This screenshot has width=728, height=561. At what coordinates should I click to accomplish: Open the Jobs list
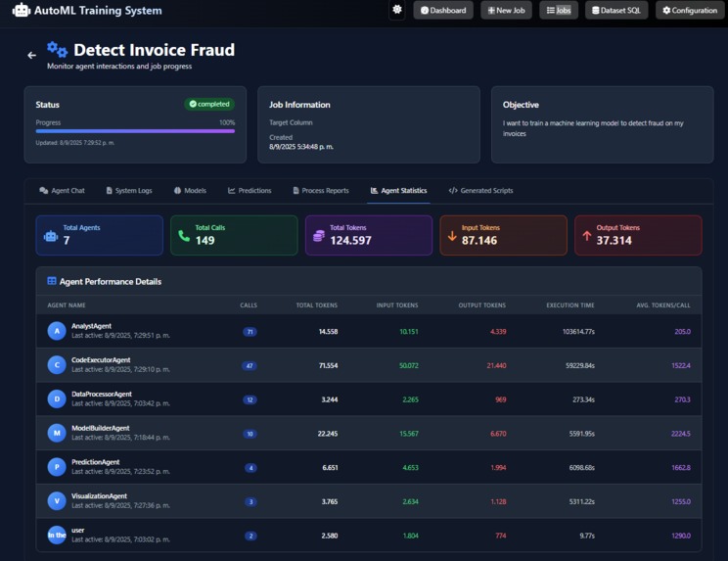(559, 10)
